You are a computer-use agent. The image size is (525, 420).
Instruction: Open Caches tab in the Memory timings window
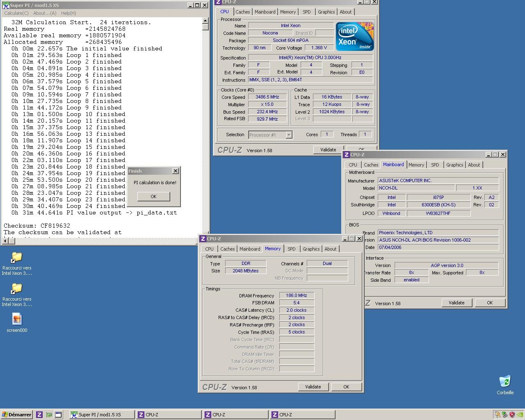(x=228, y=249)
